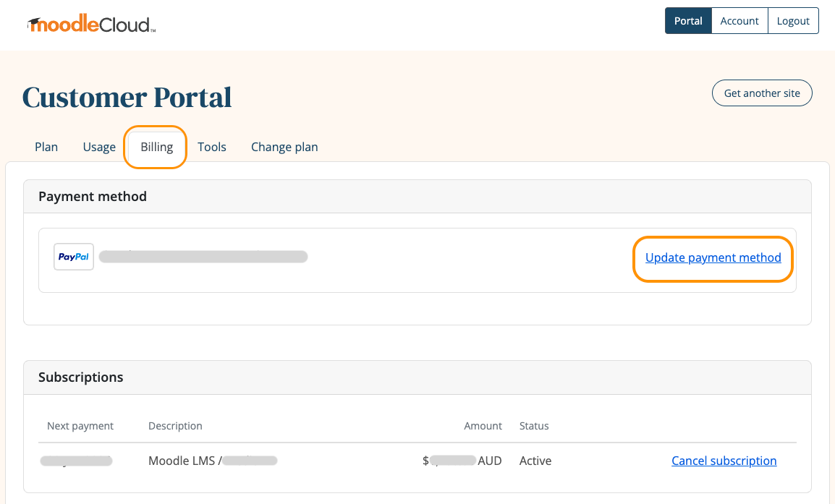Image resolution: width=835 pixels, height=504 pixels.
Task: Open the Account page
Action: (739, 20)
